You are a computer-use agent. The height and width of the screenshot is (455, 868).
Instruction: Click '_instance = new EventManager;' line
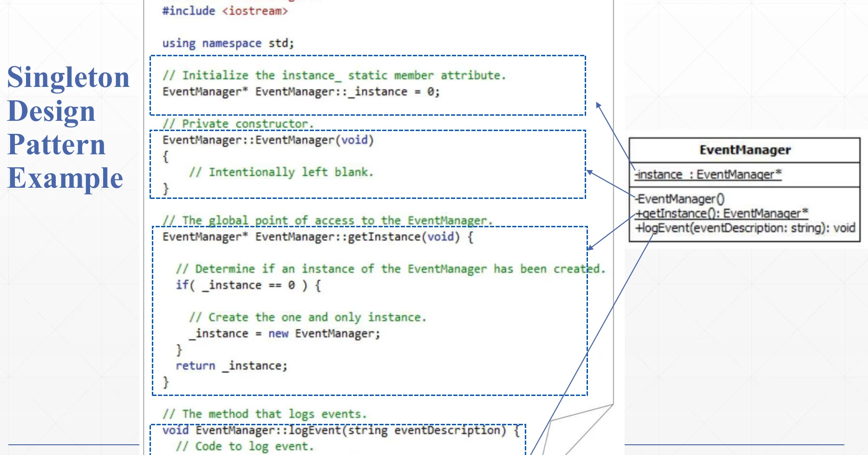284,333
